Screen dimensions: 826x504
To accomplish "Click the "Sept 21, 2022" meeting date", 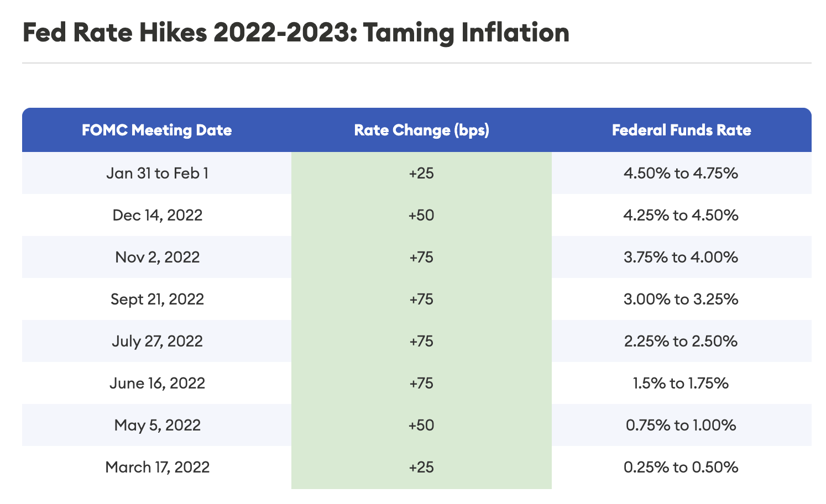I will [x=157, y=299].
